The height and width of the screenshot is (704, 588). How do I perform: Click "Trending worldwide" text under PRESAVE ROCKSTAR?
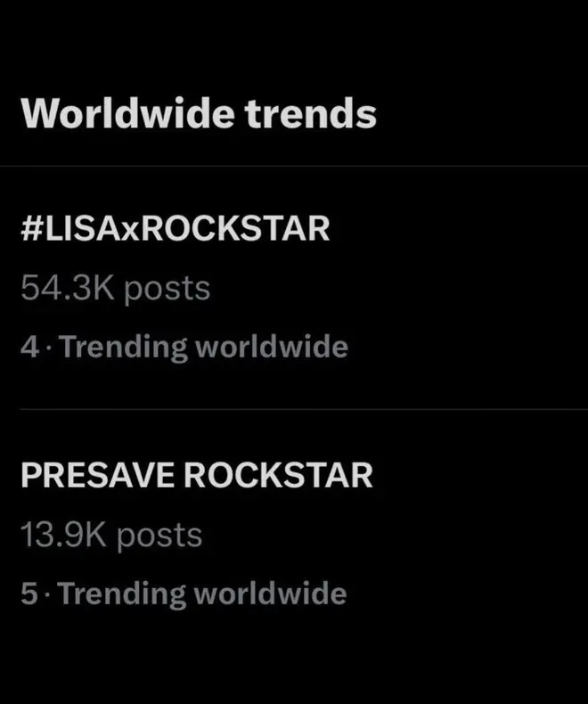[x=203, y=593]
